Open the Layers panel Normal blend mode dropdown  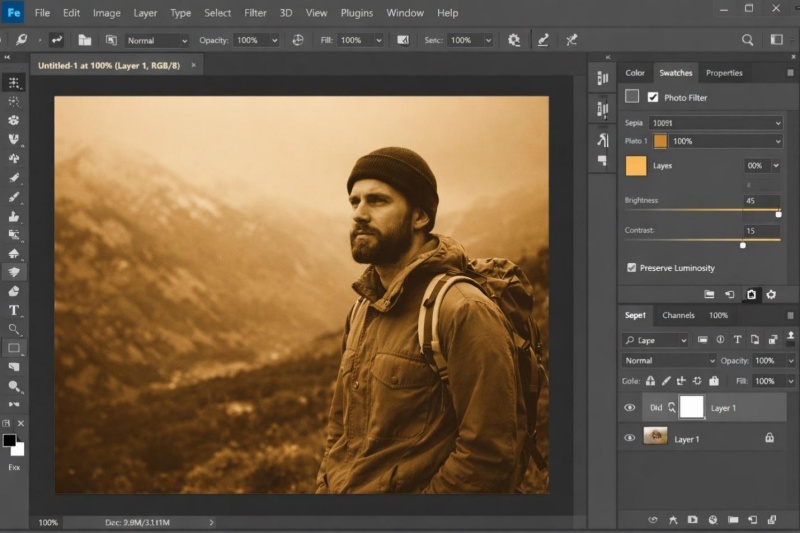(669, 361)
